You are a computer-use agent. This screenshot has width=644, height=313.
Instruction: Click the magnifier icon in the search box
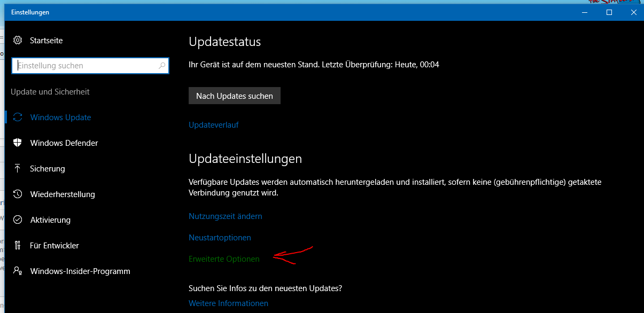click(162, 66)
